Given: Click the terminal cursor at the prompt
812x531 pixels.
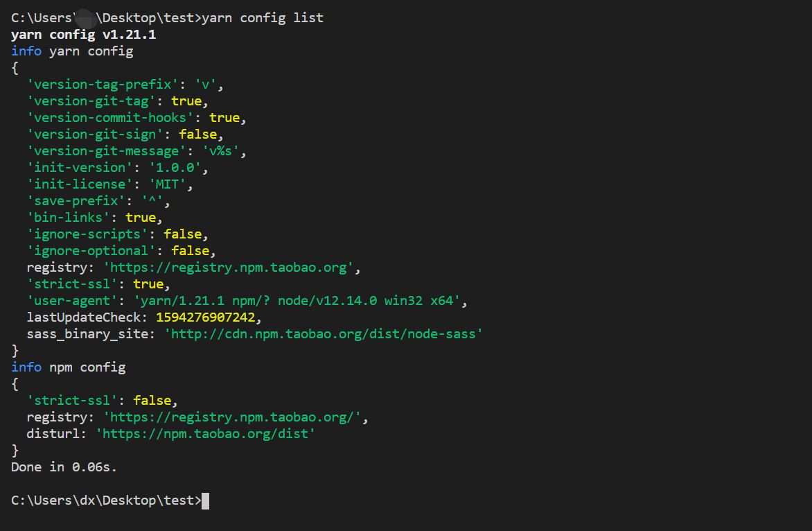Looking at the screenshot, I should [x=205, y=501].
